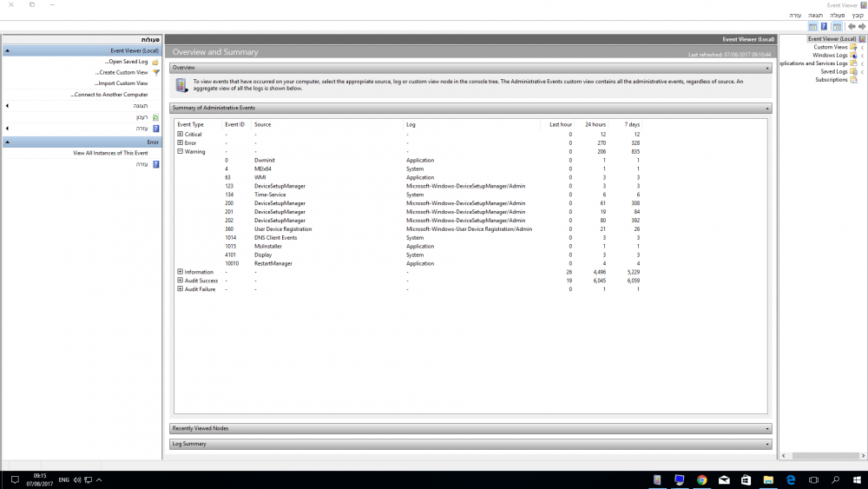The width and height of the screenshot is (868, 489).
Task: Click View All Instances of This Event
Action: (x=110, y=154)
